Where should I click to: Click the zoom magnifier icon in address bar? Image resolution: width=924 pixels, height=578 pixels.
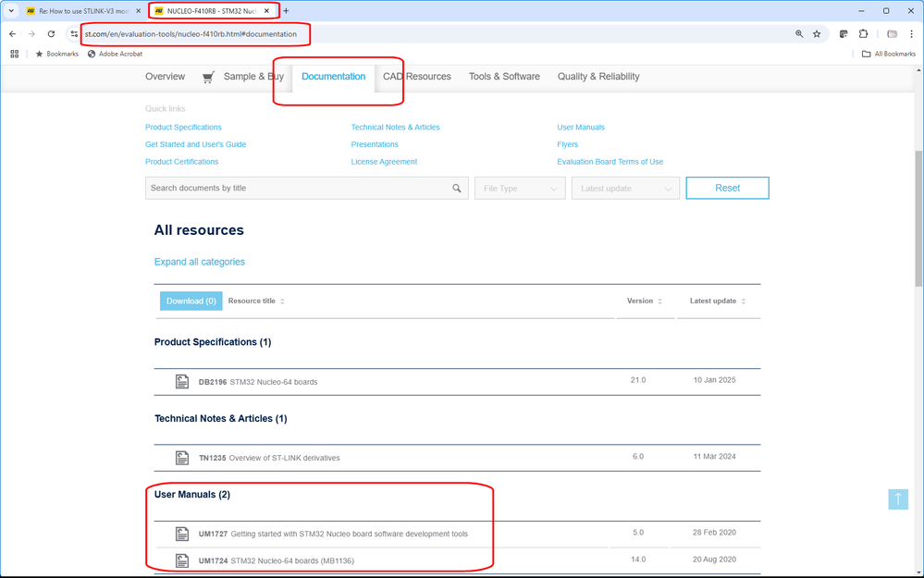799,34
